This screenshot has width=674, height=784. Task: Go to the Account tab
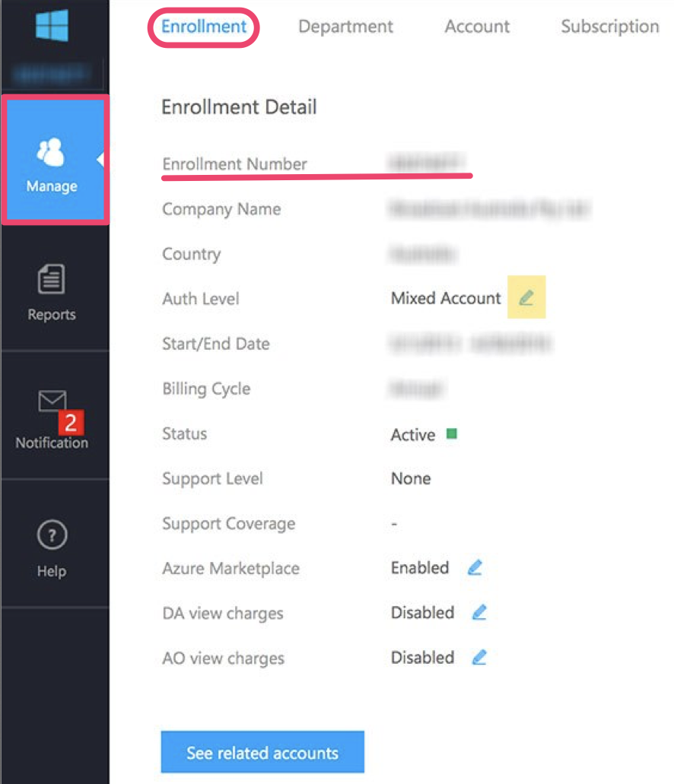coord(477,27)
